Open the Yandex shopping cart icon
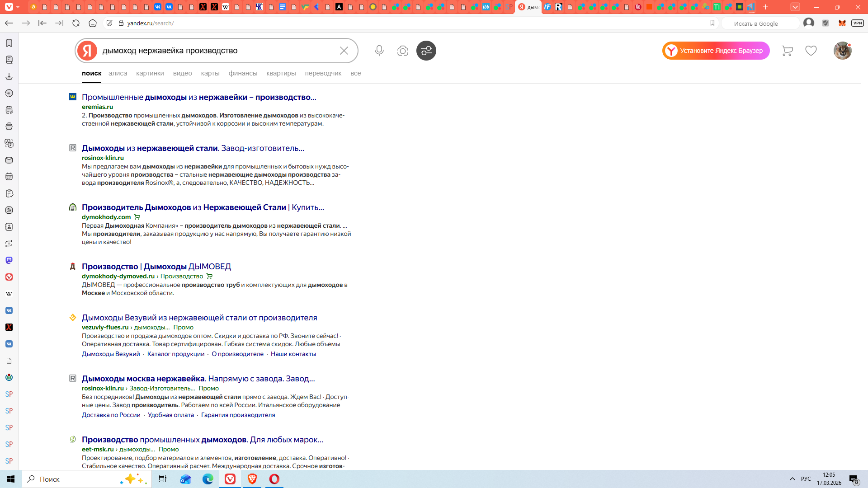This screenshot has width=868, height=488. tap(787, 51)
